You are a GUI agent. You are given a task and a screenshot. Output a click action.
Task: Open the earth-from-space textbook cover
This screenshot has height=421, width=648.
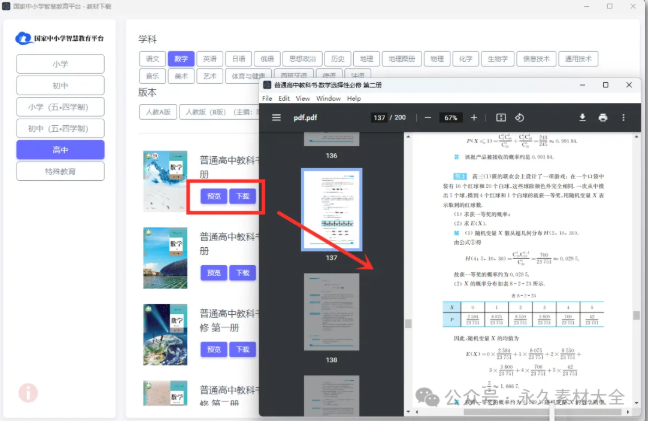[x=165, y=335]
